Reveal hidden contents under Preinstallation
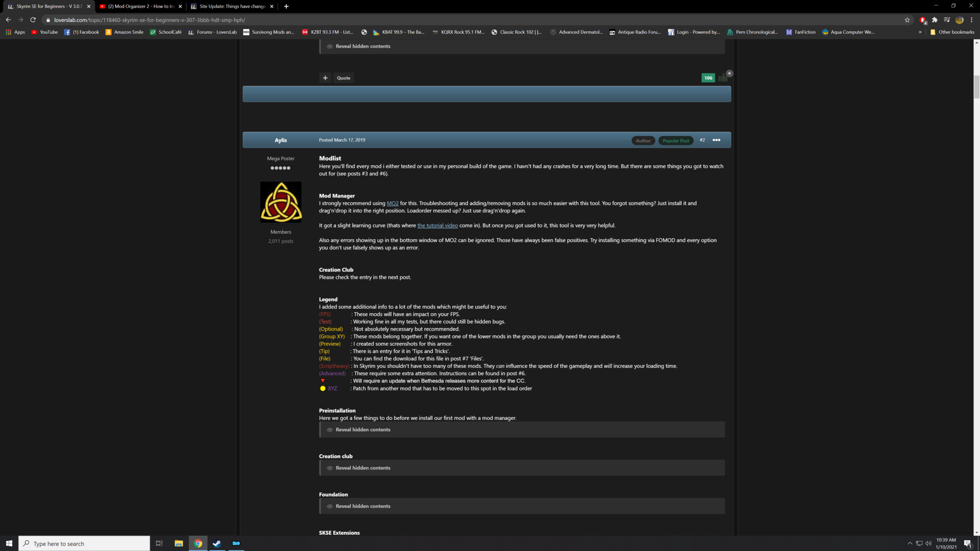 point(522,430)
